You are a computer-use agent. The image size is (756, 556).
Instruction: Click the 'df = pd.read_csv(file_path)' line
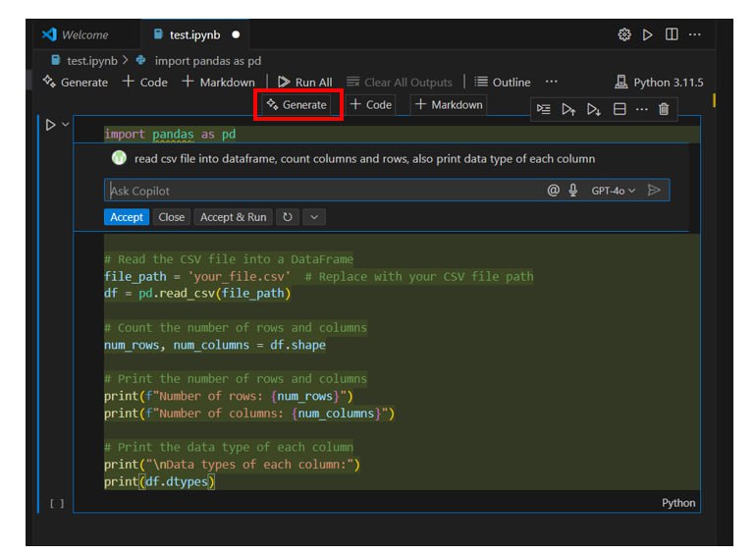coord(197,293)
